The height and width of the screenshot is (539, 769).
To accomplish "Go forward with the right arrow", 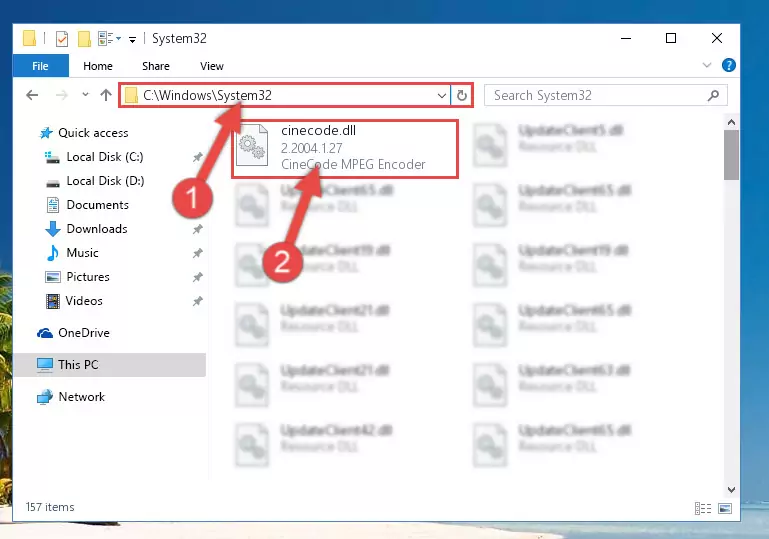I will [x=61, y=95].
